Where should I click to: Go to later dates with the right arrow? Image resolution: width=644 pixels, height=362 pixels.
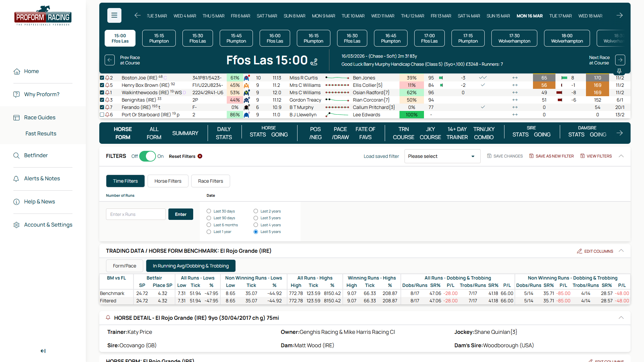(x=620, y=15)
